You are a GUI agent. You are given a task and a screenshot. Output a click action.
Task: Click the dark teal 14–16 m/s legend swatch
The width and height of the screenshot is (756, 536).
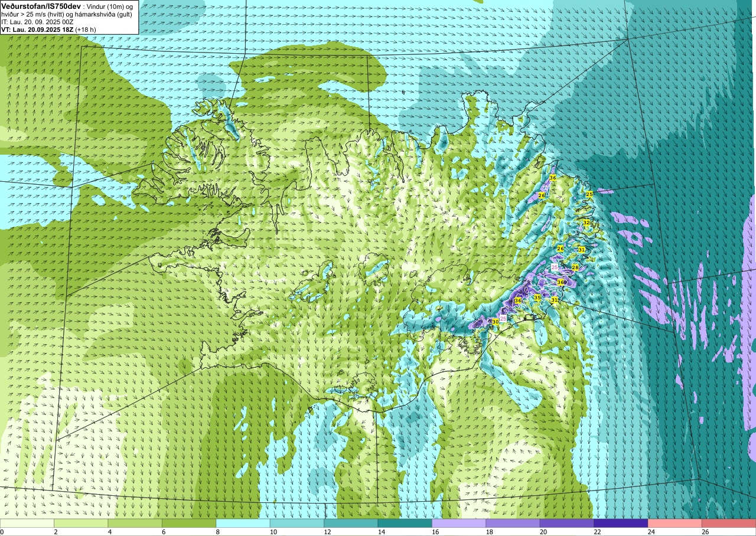[x=405, y=523]
